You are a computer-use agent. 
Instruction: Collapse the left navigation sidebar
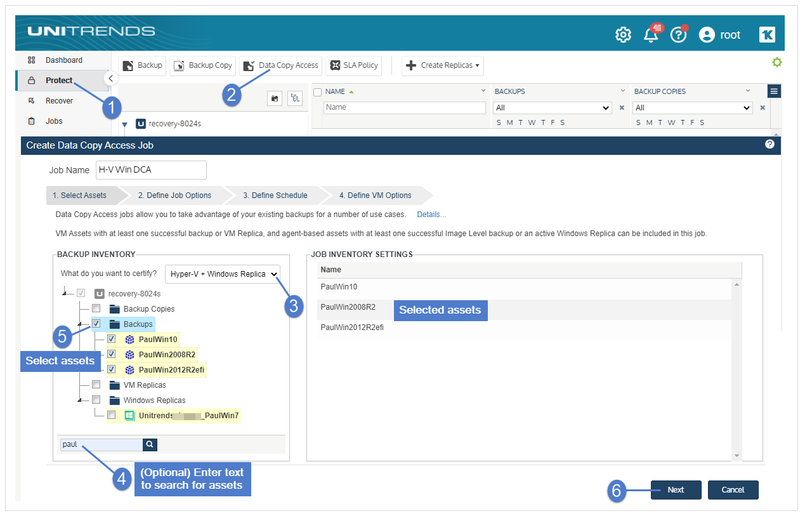pos(110,78)
